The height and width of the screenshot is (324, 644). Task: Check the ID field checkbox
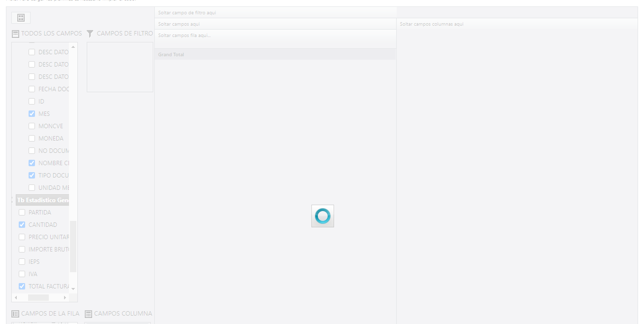click(x=32, y=102)
